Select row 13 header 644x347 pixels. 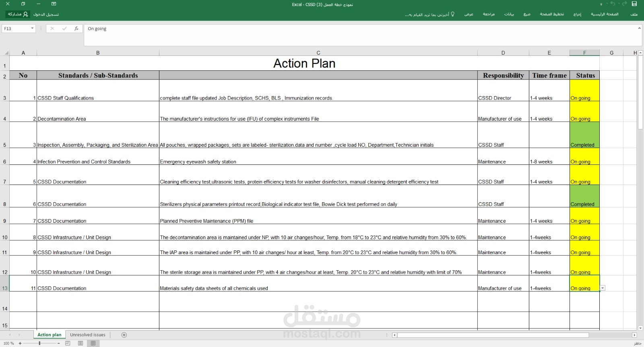4,283
